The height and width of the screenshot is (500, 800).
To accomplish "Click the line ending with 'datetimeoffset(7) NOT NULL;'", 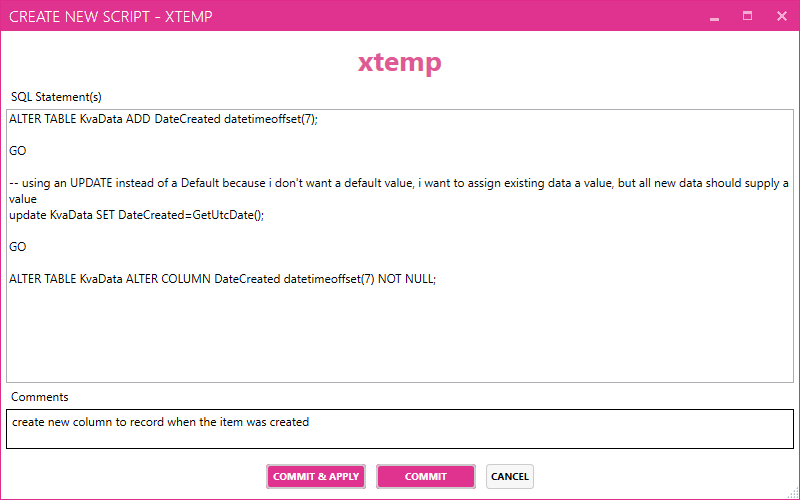I will [x=222, y=279].
